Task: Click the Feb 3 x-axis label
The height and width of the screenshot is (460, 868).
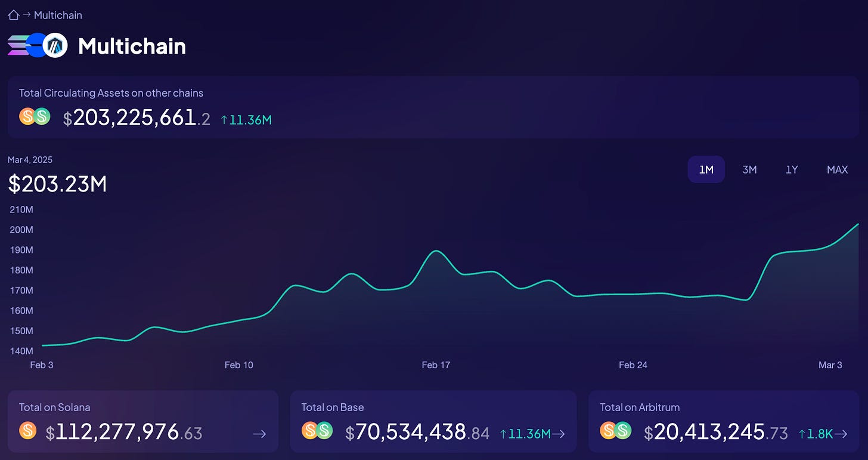Action: coord(42,365)
